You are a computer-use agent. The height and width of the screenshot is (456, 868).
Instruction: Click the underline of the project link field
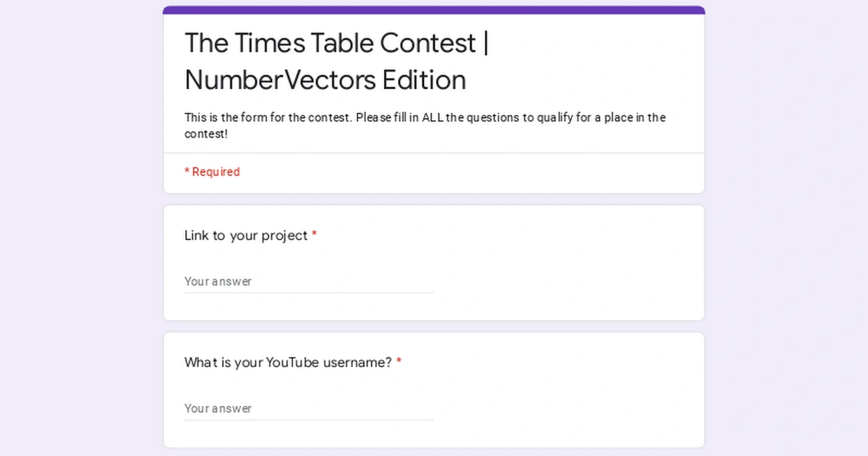click(309, 292)
